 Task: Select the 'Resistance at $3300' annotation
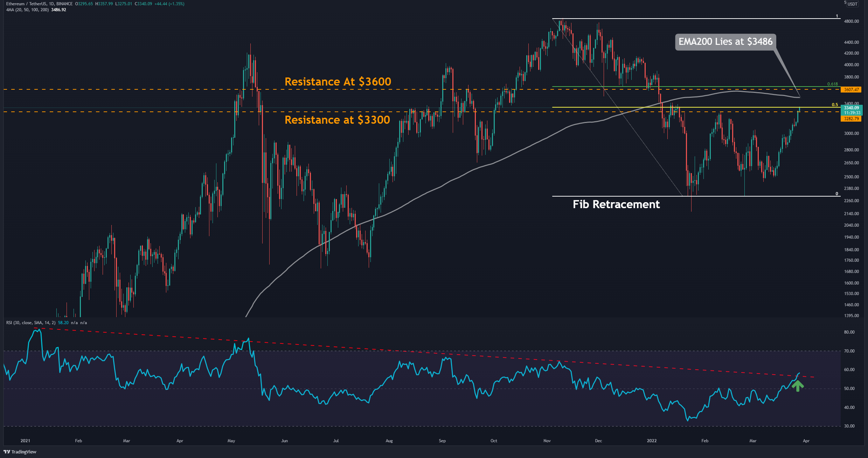coord(337,120)
